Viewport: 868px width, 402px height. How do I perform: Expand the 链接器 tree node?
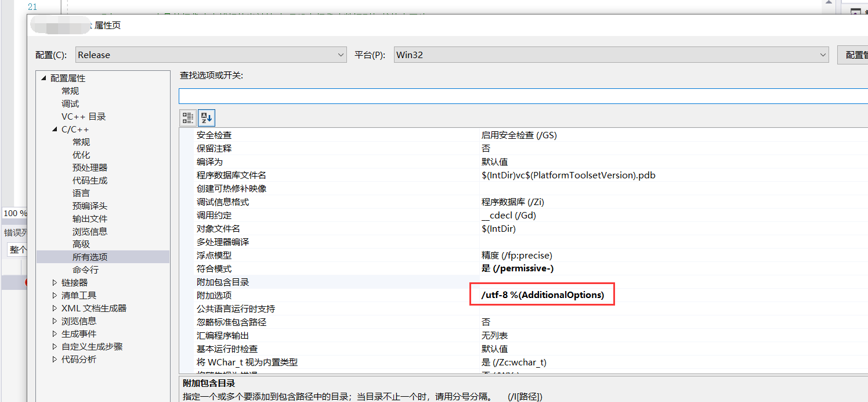[x=54, y=282]
